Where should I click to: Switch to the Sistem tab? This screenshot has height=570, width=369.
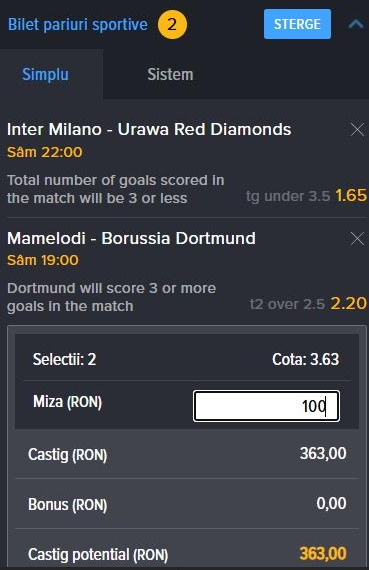[170, 74]
